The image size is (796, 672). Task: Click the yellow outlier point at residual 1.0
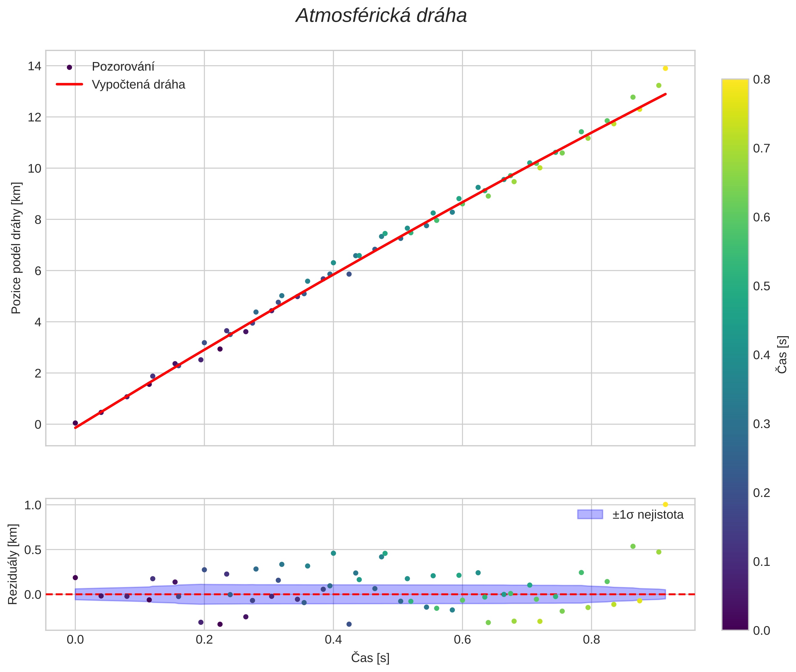pyautogui.click(x=665, y=504)
